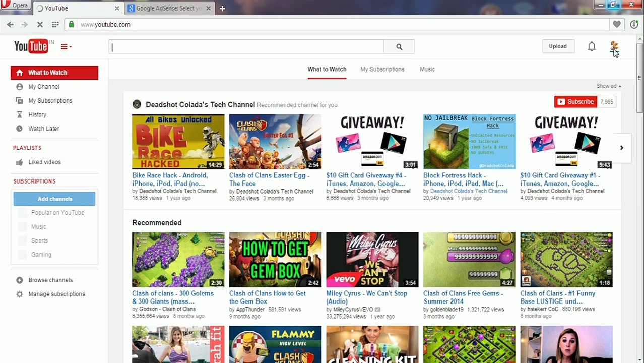This screenshot has width=644, height=363.
Task: Open Browse channels
Action: pyautogui.click(x=50, y=280)
